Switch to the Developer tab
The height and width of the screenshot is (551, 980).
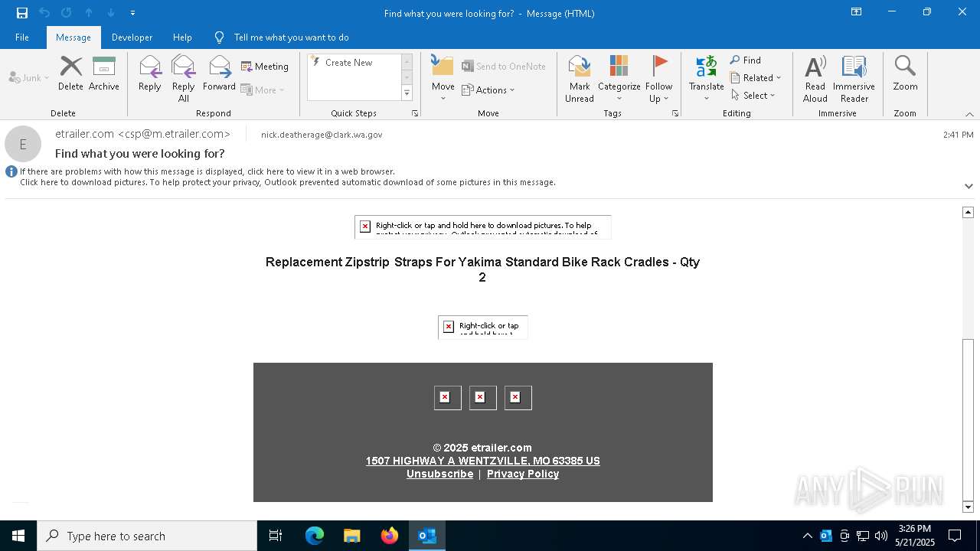[132, 37]
